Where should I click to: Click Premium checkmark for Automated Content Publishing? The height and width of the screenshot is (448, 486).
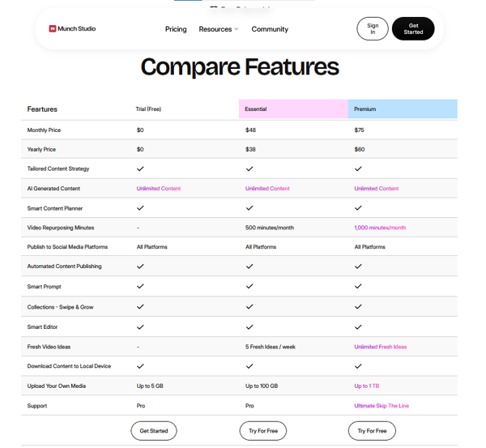pyautogui.click(x=358, y=266)
